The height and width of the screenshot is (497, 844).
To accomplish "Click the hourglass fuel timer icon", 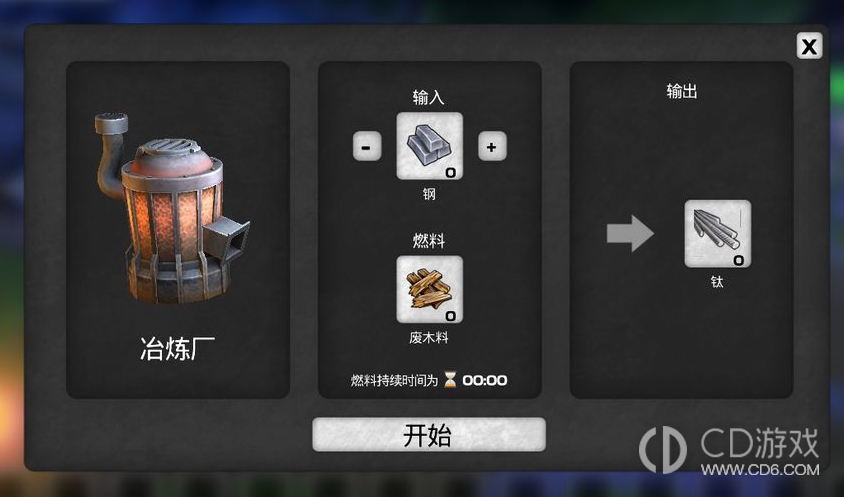I will (450, 380).
